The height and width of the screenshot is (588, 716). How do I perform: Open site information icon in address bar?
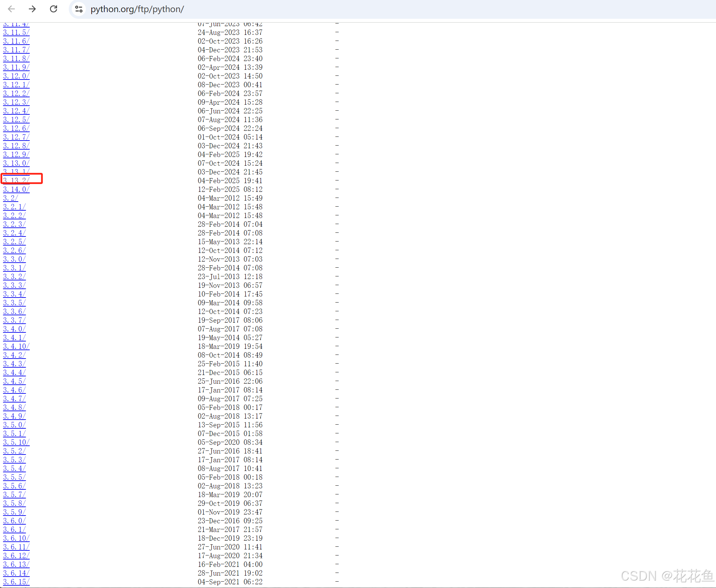pyautogui.click(x=79, y=9)
